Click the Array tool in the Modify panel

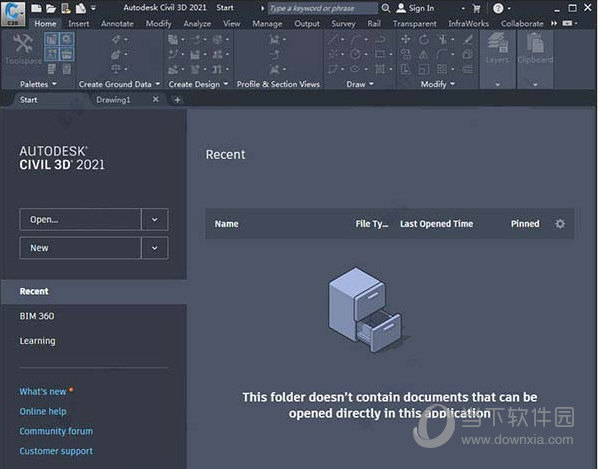point(441,69)
